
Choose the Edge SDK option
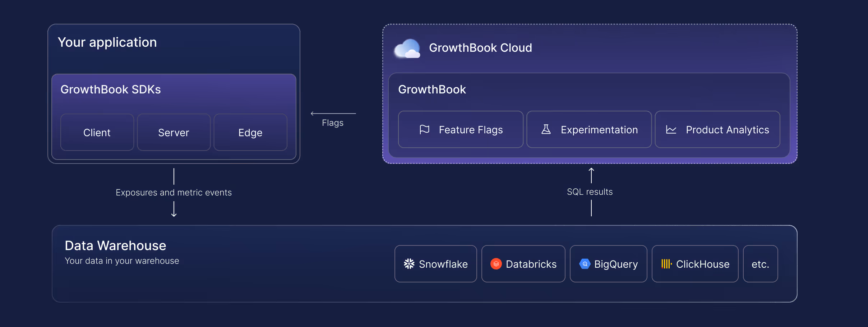point(250,132)
